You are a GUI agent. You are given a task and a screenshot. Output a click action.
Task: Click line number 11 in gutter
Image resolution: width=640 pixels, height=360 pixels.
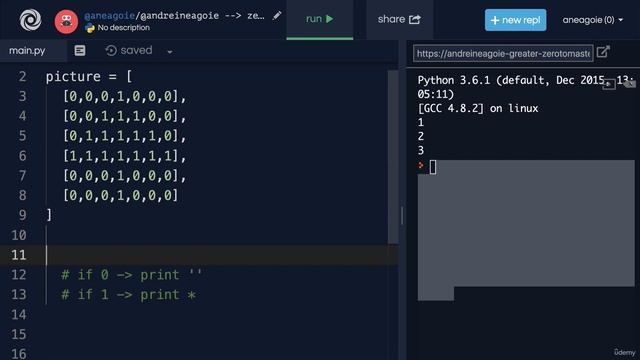(18, 255)
